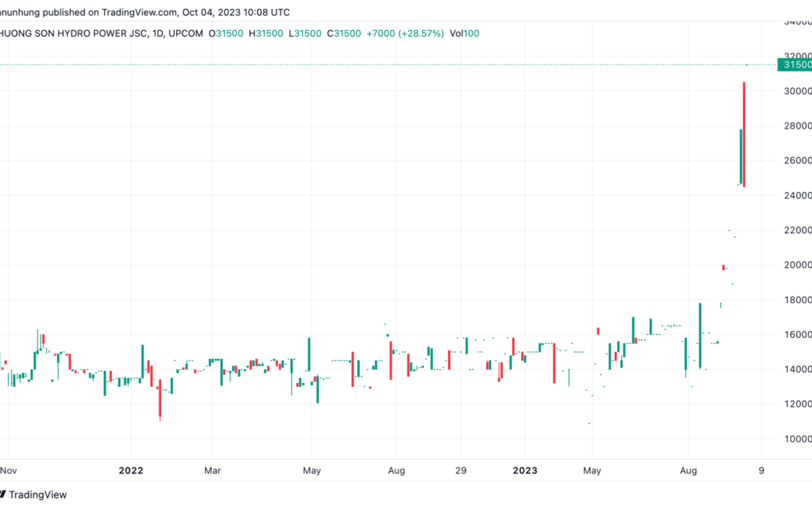Click the 10000 price scale label
Viewport: 812px width, 508px height.
798,439
